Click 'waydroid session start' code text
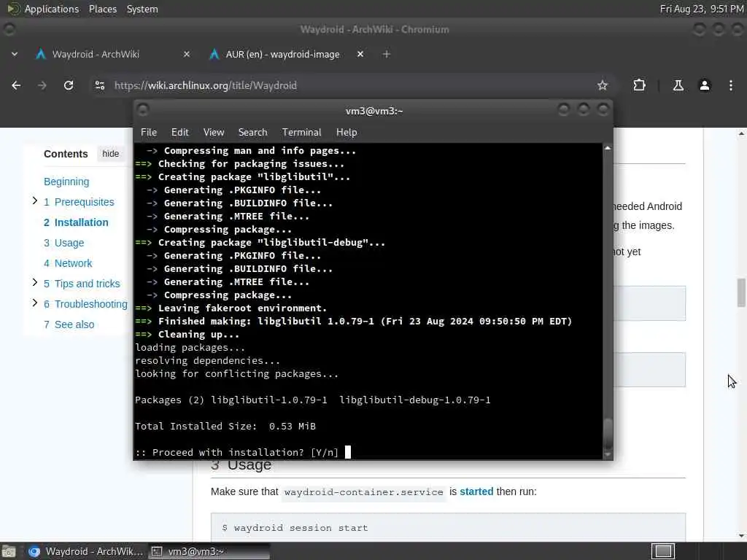The height and width of the screenshot is (560, 747). [301, 528]
